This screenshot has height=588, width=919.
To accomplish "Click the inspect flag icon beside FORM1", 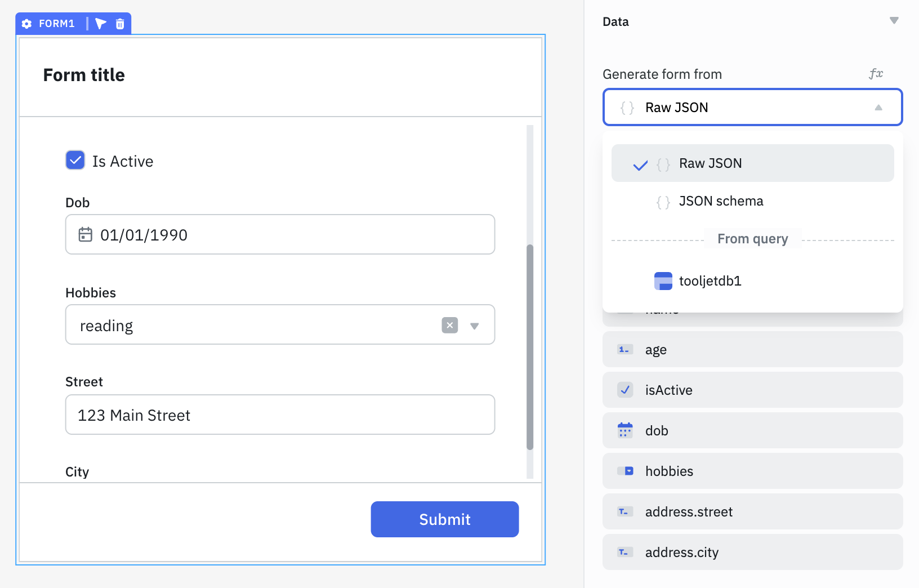I will pos(101,24).
